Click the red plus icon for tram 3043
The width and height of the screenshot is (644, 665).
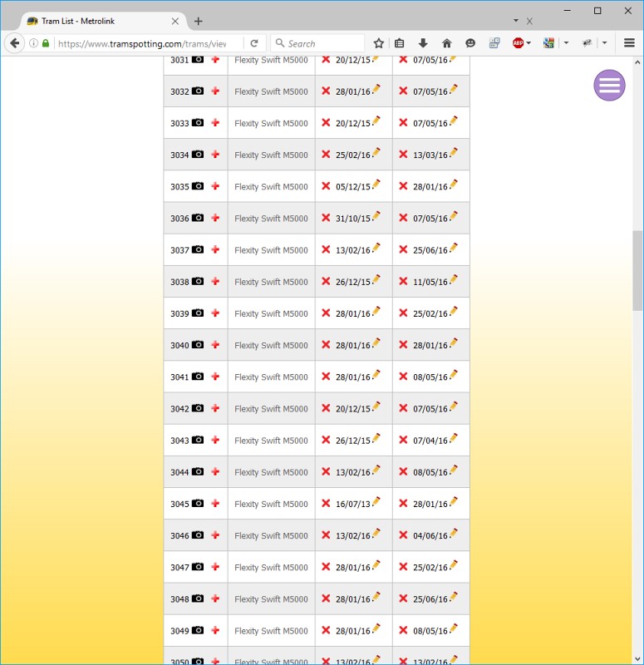[215, 440]
